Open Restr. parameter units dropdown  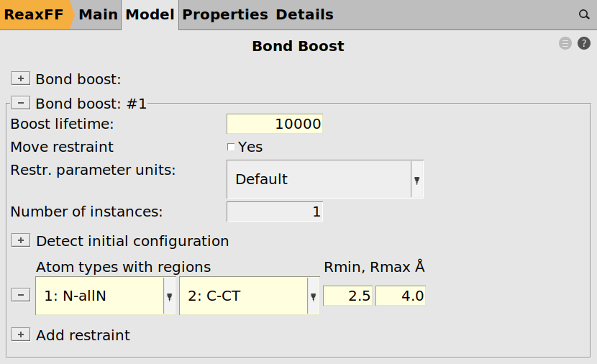click(325, 179)
